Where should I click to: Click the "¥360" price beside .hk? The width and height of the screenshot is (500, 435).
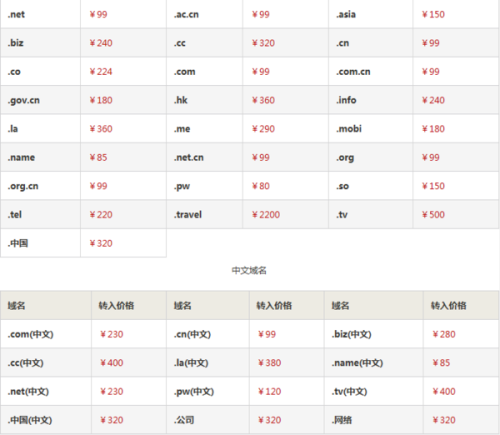tap(263, 100)
